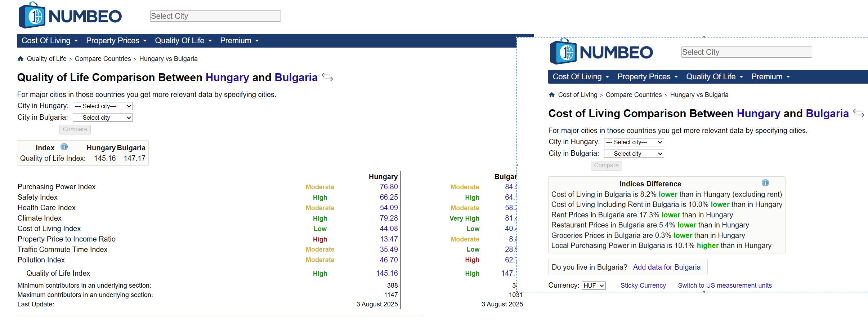Click Hungary Quality of Life value 145.16 in lower table
Screen dimensions: 868x332
click(387, 273)
